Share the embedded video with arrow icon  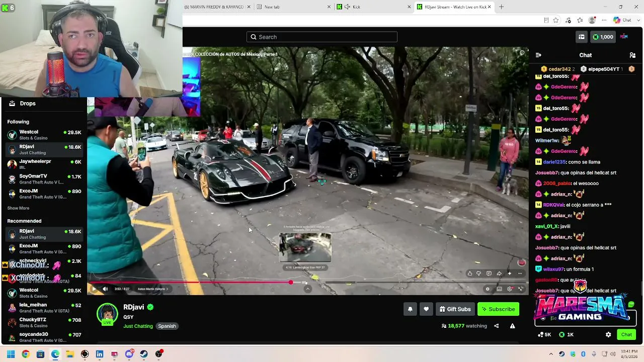(499, 274)
